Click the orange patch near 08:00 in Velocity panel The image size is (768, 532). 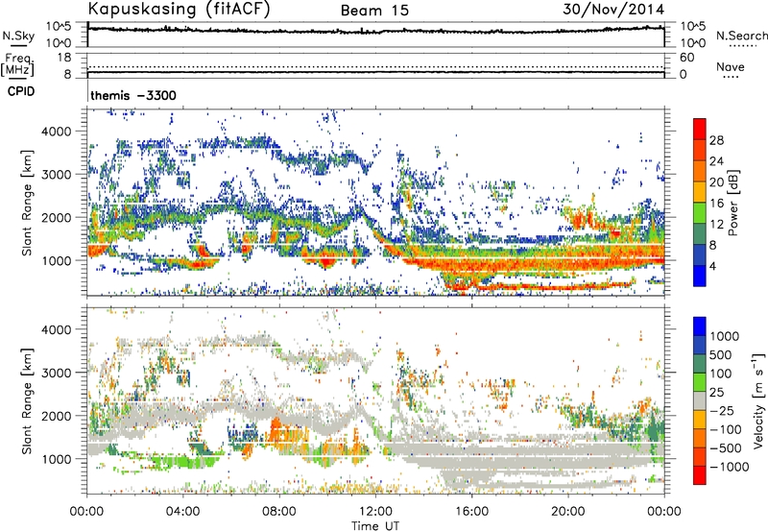pyautogui.click(x=276, y=427)
